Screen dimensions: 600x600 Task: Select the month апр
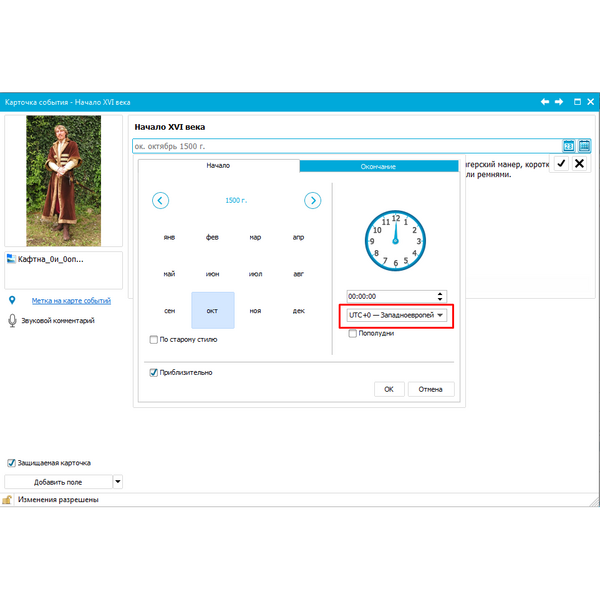(298, 237)
